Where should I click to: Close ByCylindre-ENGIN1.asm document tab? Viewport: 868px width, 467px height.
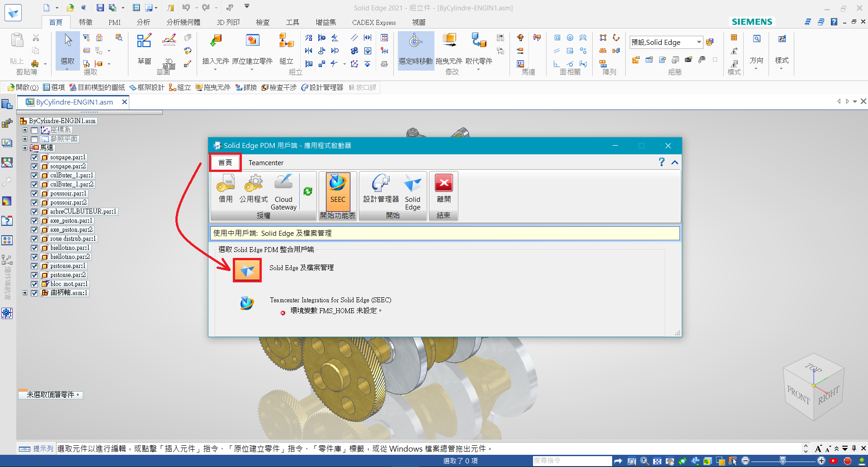tap(124, 102)
